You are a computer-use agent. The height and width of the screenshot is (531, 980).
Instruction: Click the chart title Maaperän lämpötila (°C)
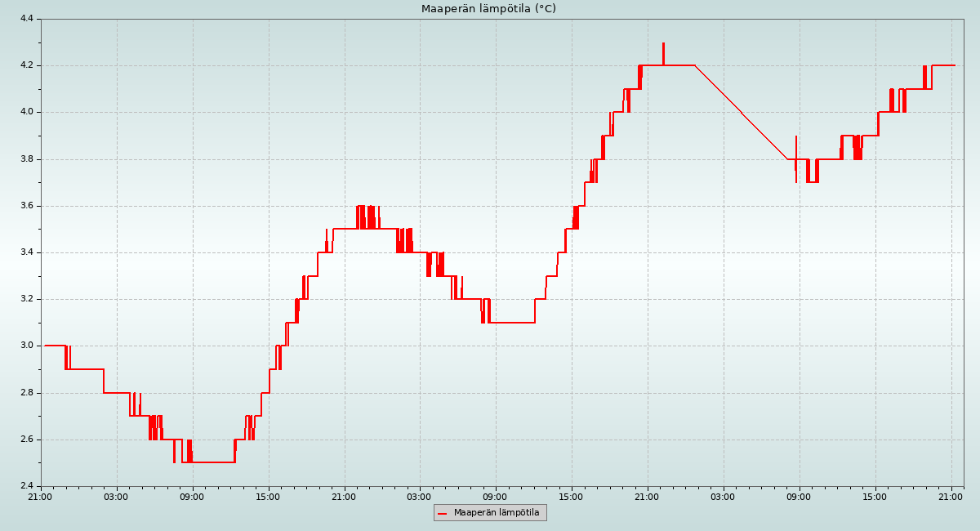[488, 9]
